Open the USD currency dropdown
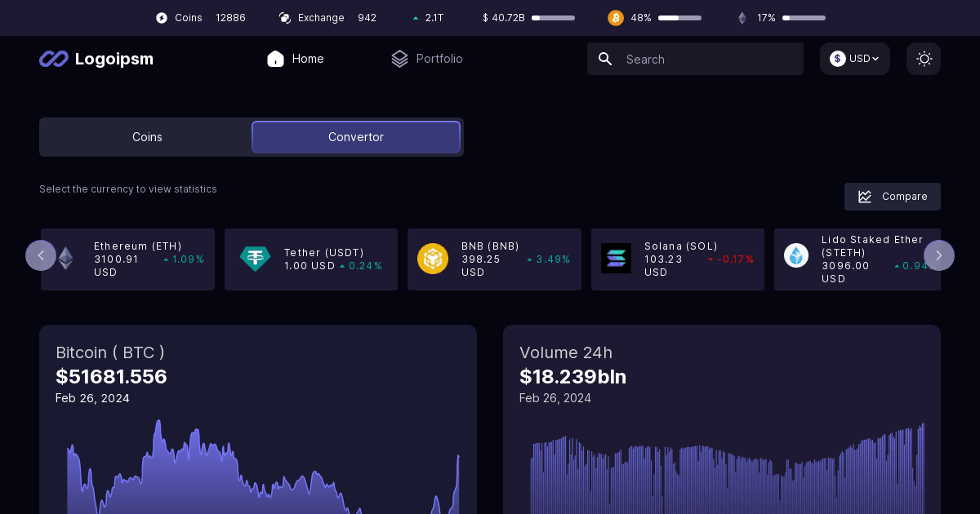 pyautogui.click(x=854, y=58)
